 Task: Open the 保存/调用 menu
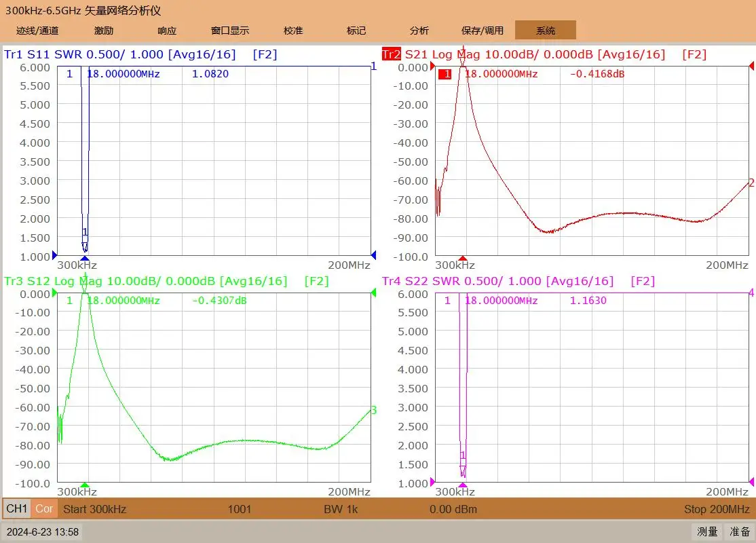click(x=482, y=31)
